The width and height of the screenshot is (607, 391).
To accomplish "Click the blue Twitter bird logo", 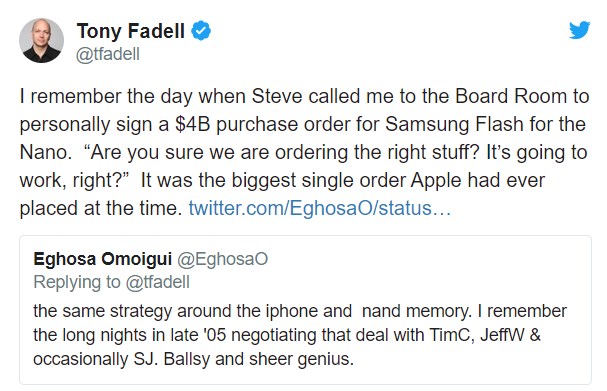I will (x=580, y=30).
